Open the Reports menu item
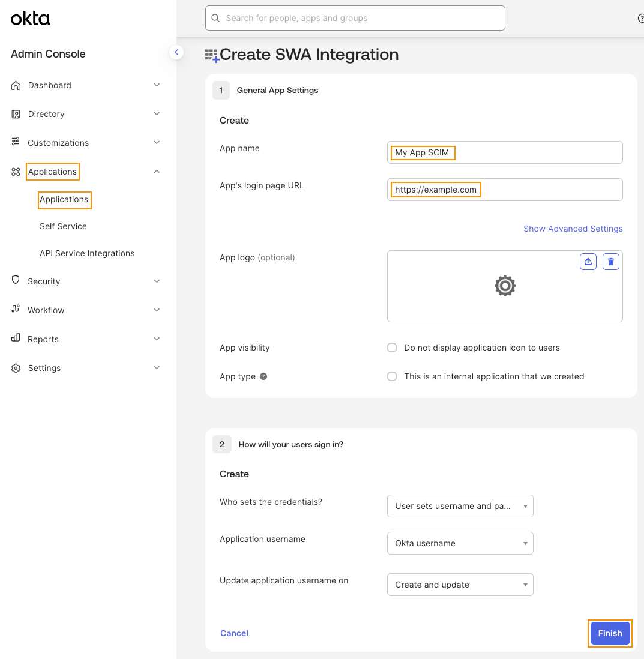The height and width of the screenshot is (659, 644). [x=43, y=339]
